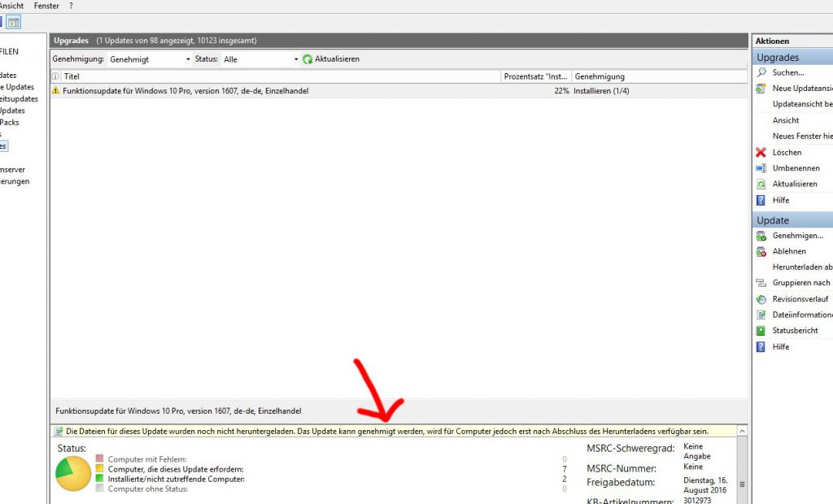Viewport: 833px width, 504px height.
Task: Sort by the Prozentsatz "Inst..." column header
Action: (x=536, y=76)
